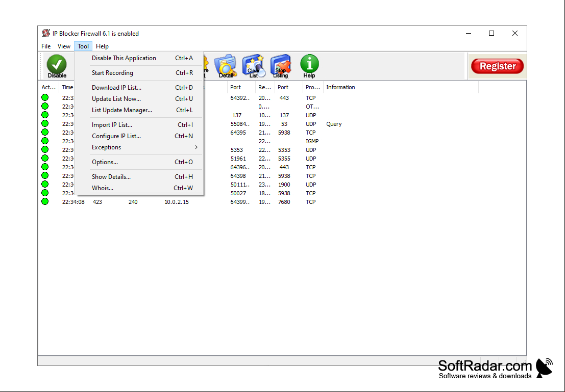Viewport: 565px width, 392px height.
Task: Select the "423" cell in the last row
Action: click(x=97, y=202)
